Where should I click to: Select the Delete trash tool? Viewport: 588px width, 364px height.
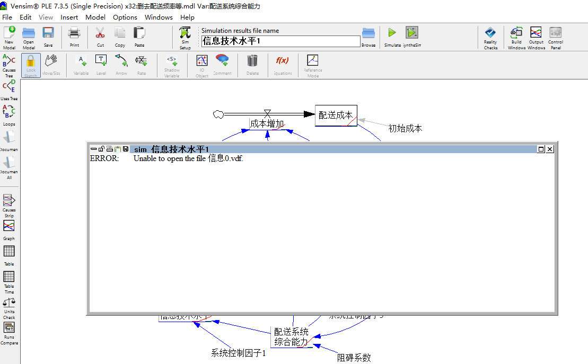tap(252, 65)
